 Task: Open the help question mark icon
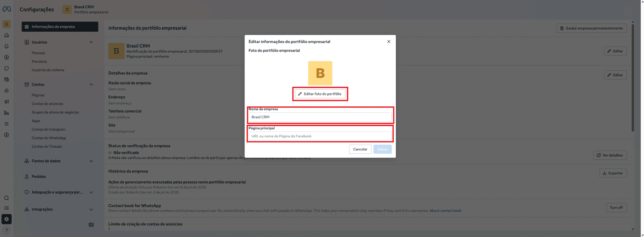click(6, 230)
